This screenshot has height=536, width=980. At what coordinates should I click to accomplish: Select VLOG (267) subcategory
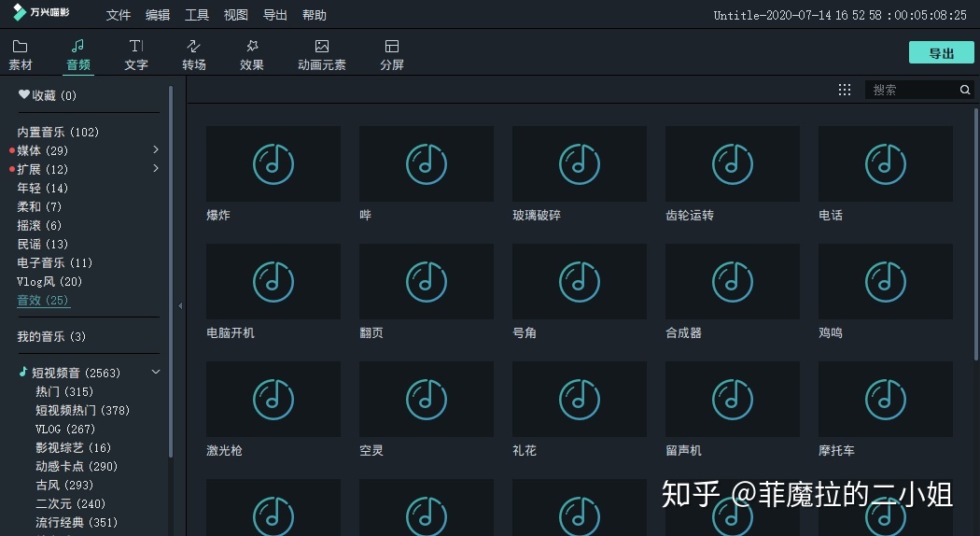pyautogui.click(x=65, y=429)
